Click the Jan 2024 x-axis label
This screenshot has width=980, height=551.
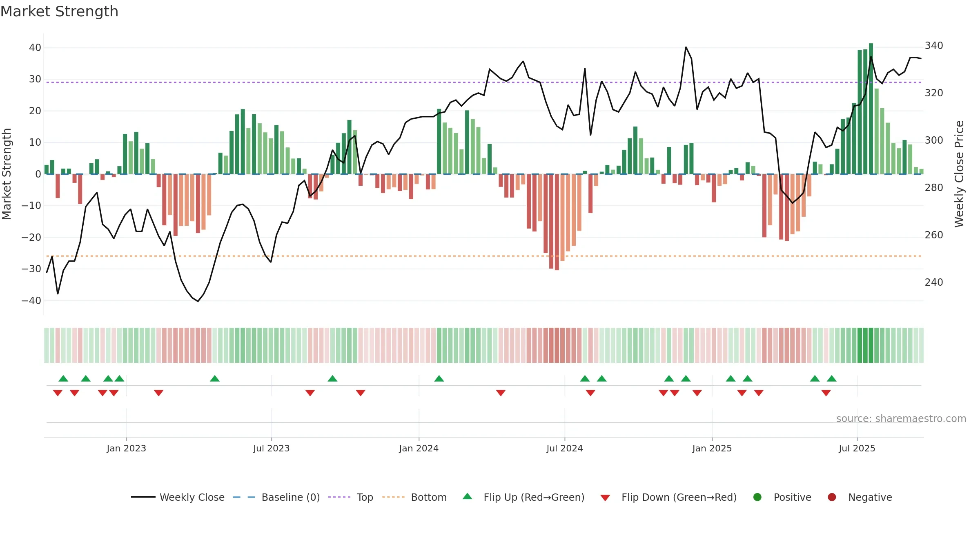(x=419, y=448)
